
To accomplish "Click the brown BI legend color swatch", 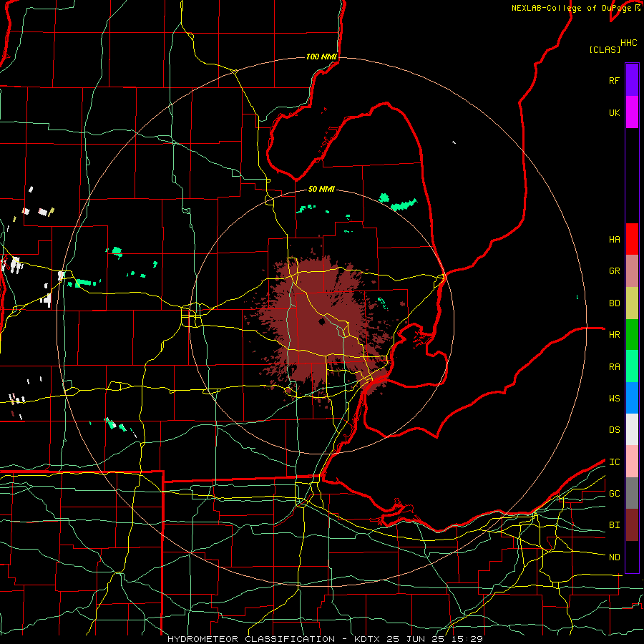I will coord(632,525).
